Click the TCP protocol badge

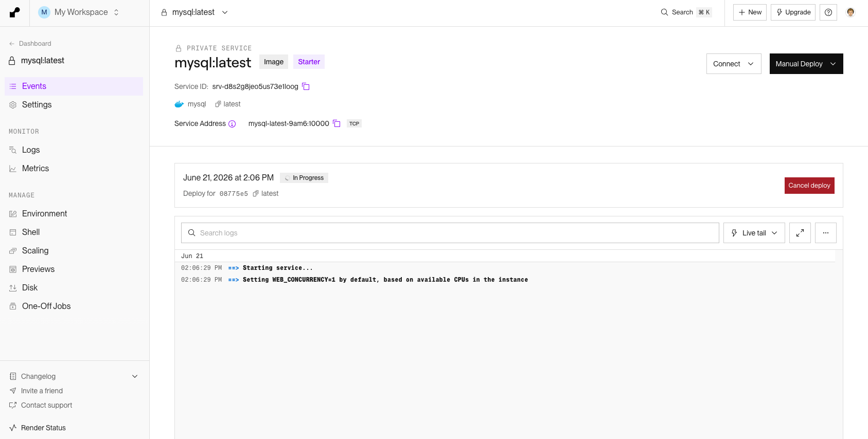click(354, 124)
